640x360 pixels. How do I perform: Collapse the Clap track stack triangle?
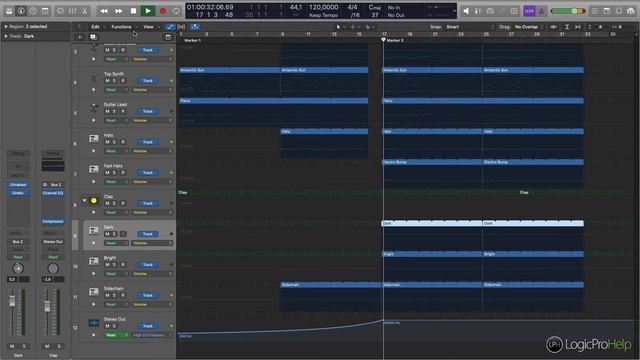tap(84, 200)
